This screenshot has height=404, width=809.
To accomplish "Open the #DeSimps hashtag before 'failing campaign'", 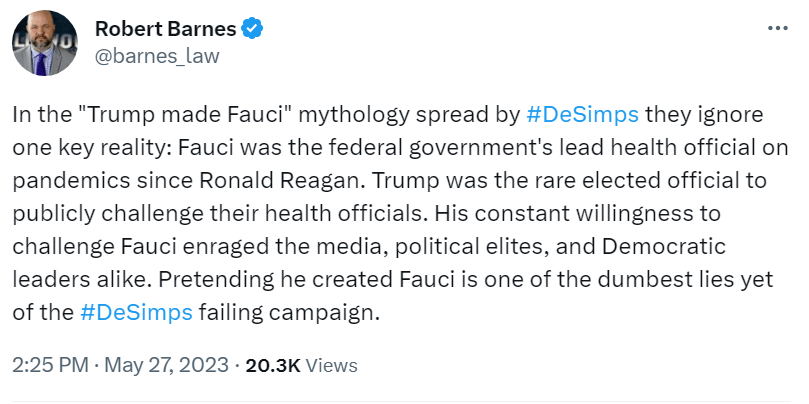I will [136, 311].
